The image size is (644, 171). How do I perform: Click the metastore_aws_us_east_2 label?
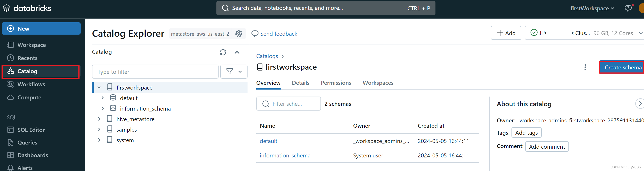click(x=200, y=34)
